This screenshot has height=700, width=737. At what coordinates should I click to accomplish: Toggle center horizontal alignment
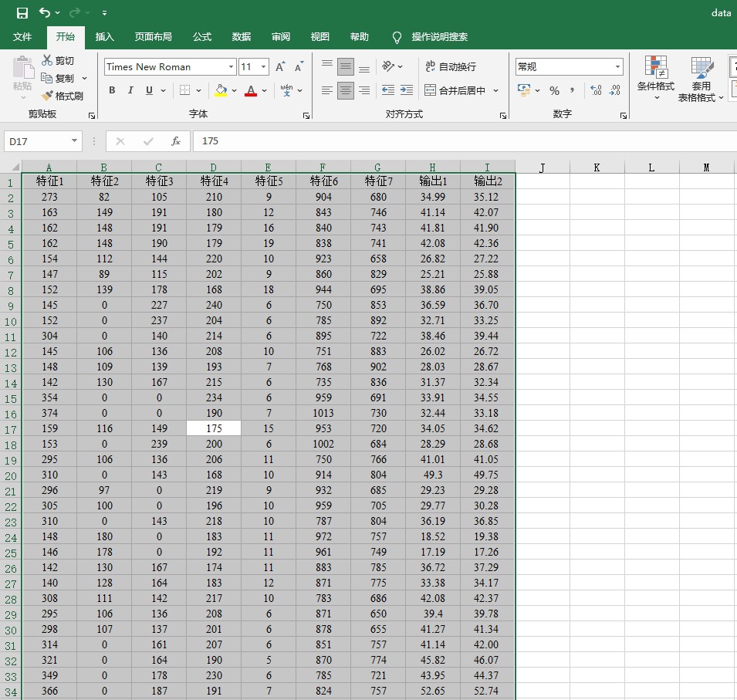click(x=346, y=90)
